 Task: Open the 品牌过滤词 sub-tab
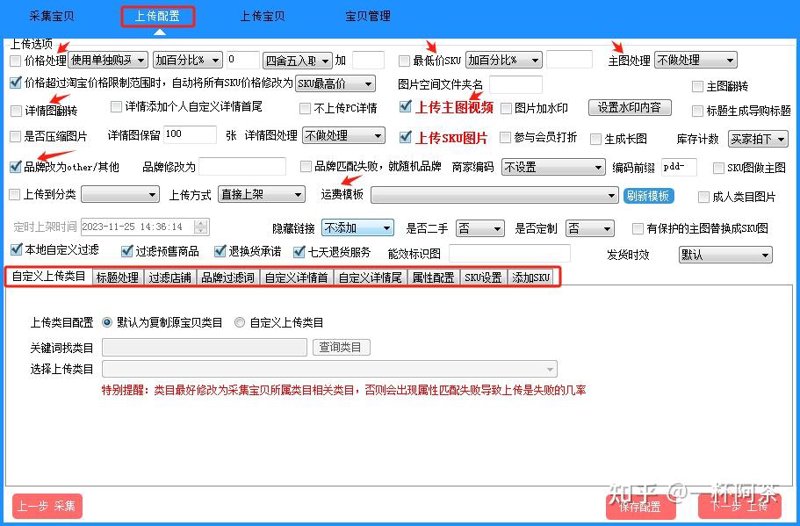click(x=228, y=278)
